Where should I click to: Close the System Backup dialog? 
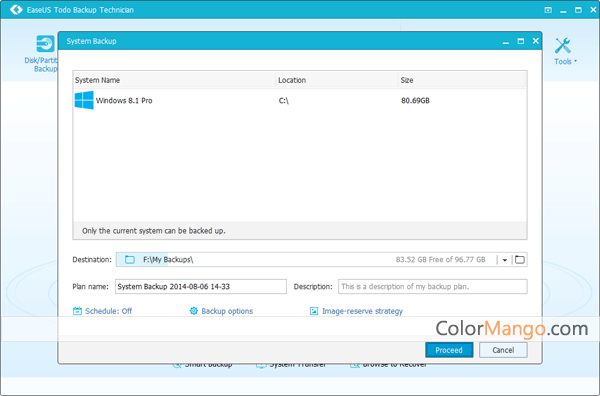point(536,41)
